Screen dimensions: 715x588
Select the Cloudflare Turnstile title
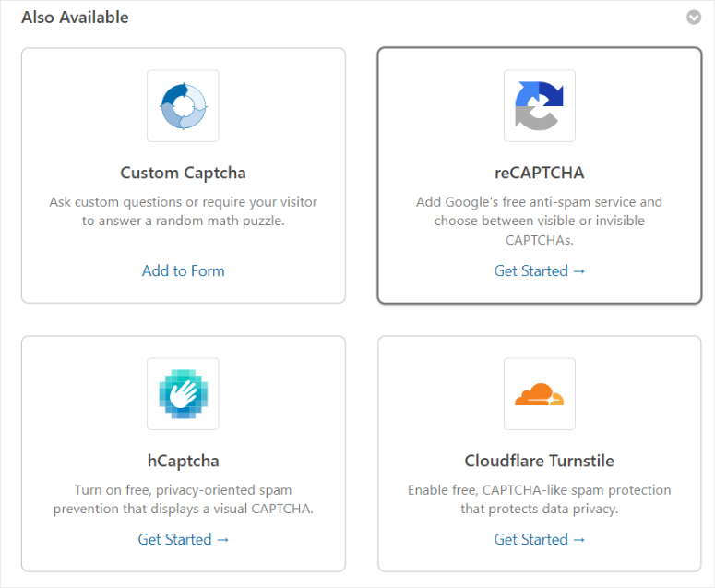[x=540, y=461]
